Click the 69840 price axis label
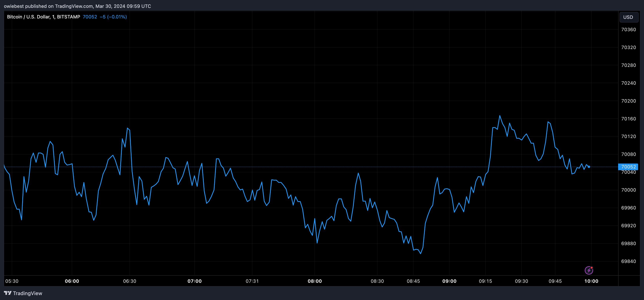644x300 pixels. click(629, 261)
